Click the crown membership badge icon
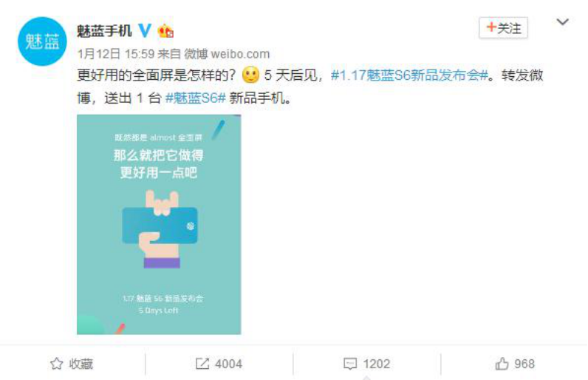 [x=165, y=30]
